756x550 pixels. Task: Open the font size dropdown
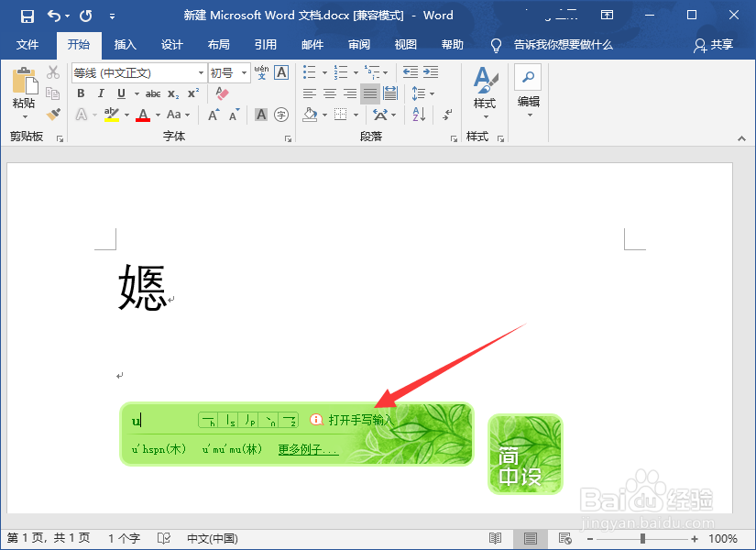(245, 72)
